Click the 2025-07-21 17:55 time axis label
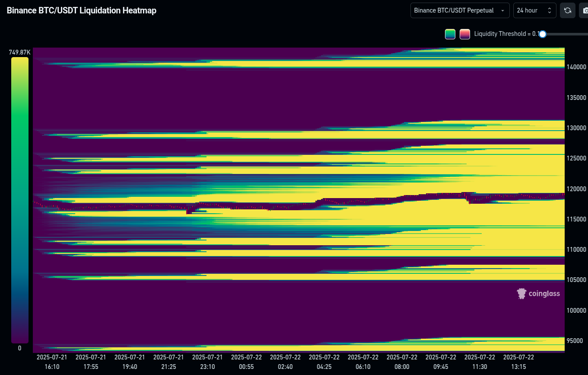Viewport: 588px width, 375px height. tap(91, 362)
